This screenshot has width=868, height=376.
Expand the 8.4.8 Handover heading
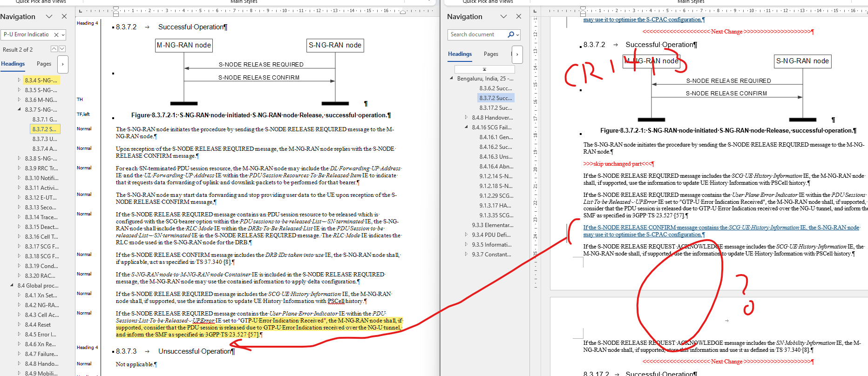(466, 117)
